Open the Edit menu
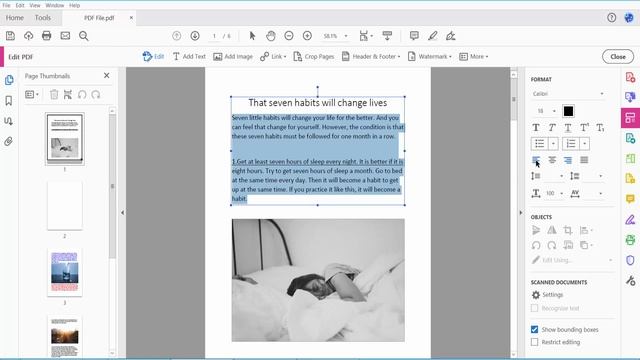This screenshot has width=640, height=360. coord(20,5)
